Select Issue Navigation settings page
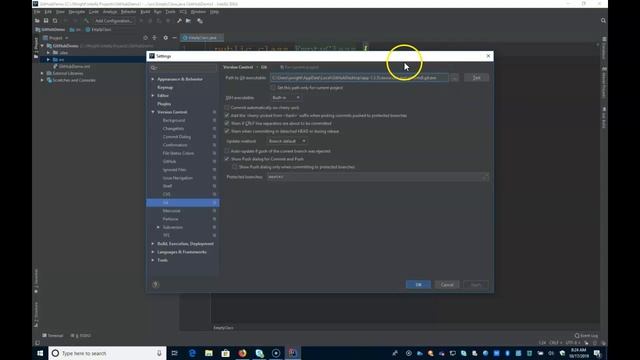The height and width of the screenshot is (360, 640). point(178,178)
